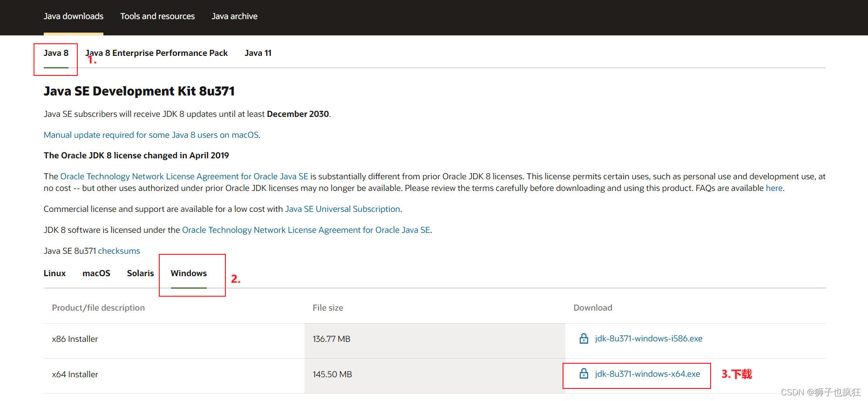Click 'The Oracle JDK 8 license changed' heading
The image size is (868, 401).
[136, 156]
